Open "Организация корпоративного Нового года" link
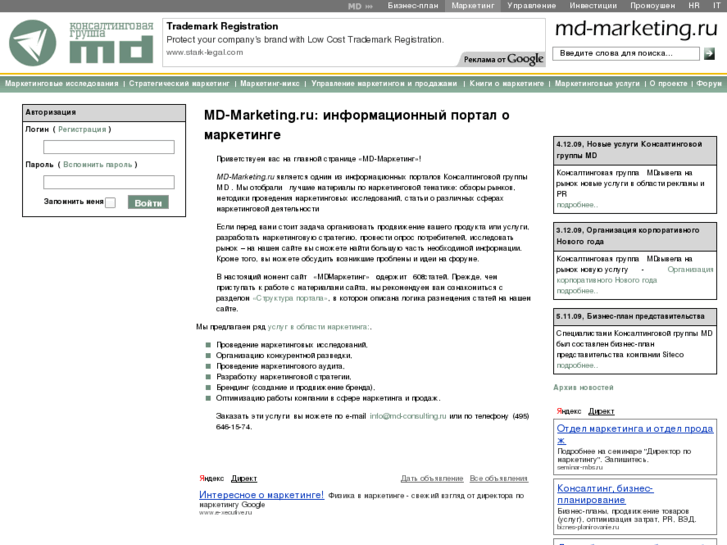This screenshot has width=727, height=545. pos(635,275)
